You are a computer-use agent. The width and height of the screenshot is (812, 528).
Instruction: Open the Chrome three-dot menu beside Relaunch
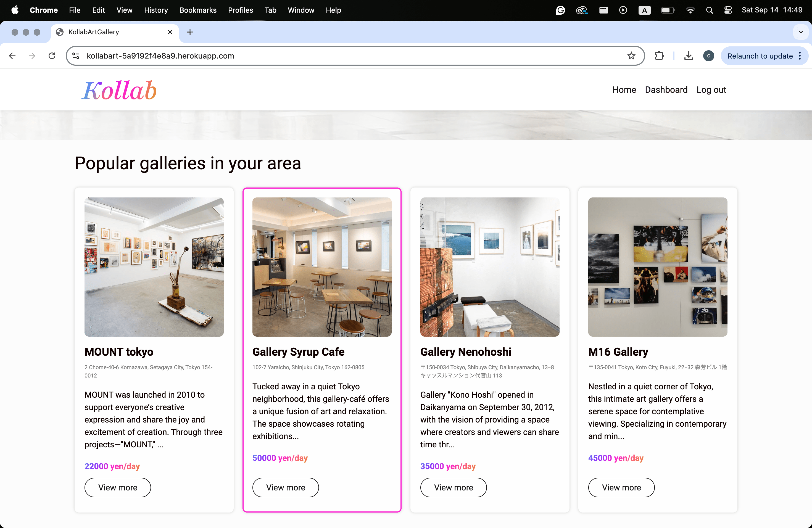click(800, 56)
